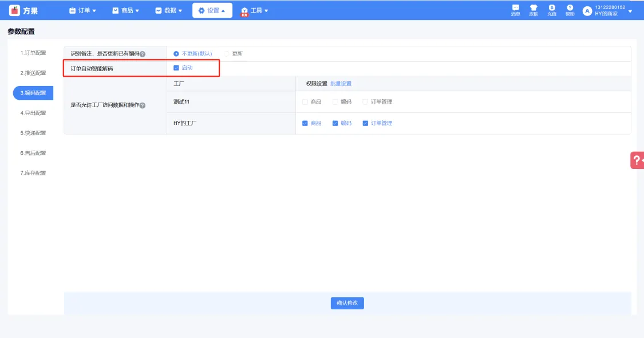Click help icon beside 识别备注 label
The image size is (644, 338).
pyautogui.click(x=143, y=54)
